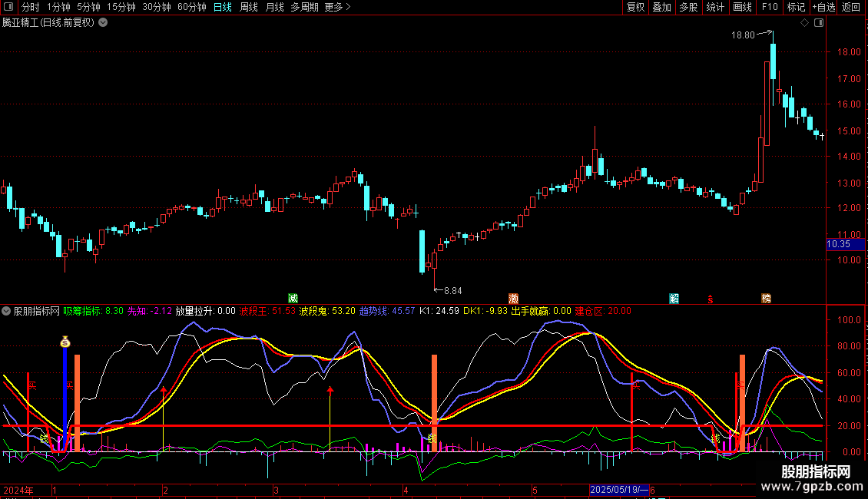Switch to the 分时 intraday tab
Viewport: 868px width, 499px height.
coord(31,7)
